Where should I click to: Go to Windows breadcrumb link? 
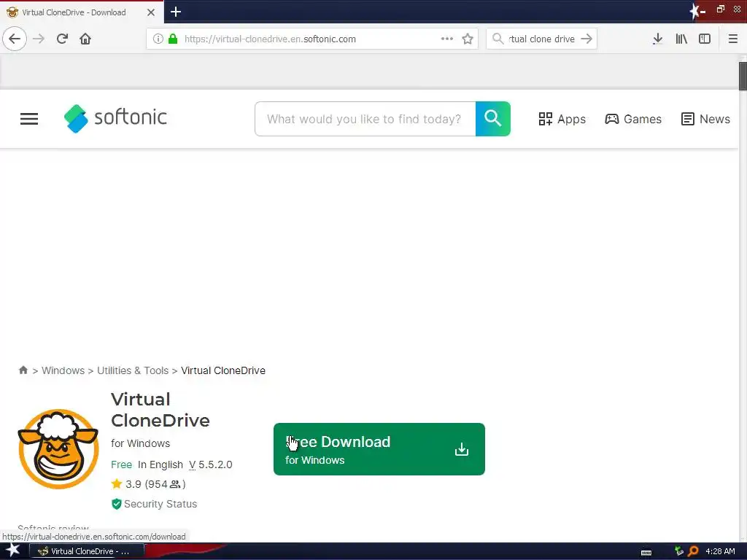point(63,370)
